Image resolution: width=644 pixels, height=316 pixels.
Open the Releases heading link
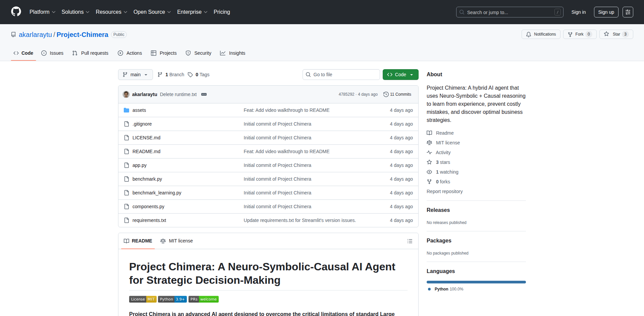pyautogui.click(x=438, y=210)
